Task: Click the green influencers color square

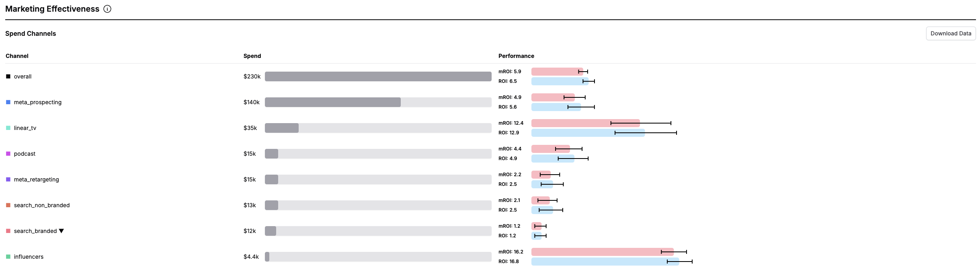Action: click(x=8, y=257)
